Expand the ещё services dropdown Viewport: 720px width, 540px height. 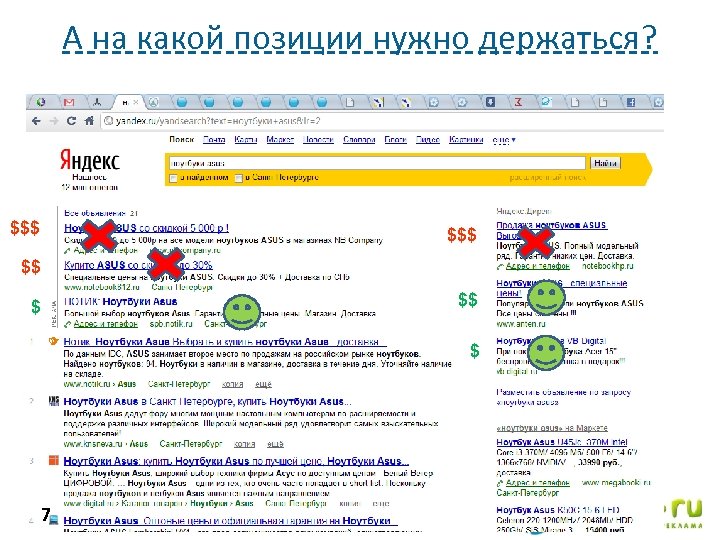[x=504, y=140]
